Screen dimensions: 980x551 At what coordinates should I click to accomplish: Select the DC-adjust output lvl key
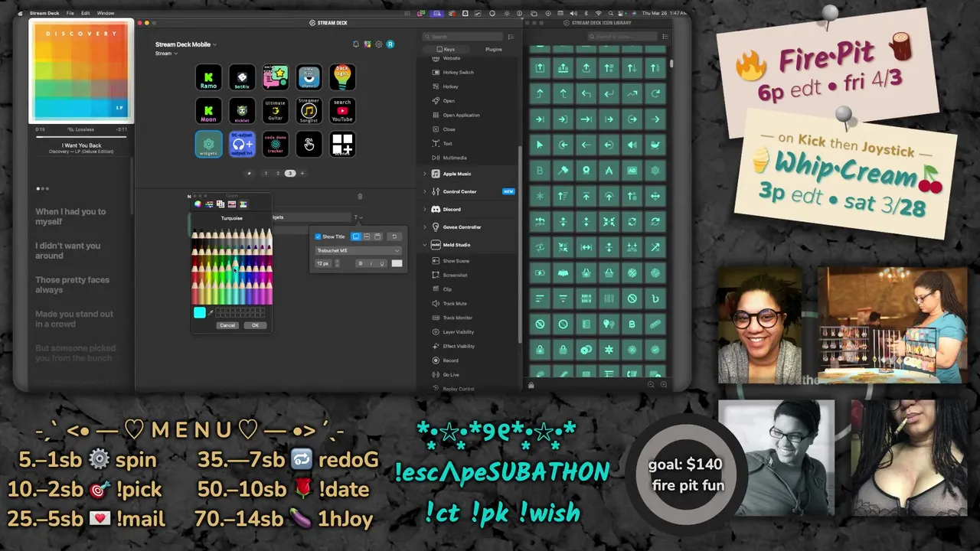point(242,145)
